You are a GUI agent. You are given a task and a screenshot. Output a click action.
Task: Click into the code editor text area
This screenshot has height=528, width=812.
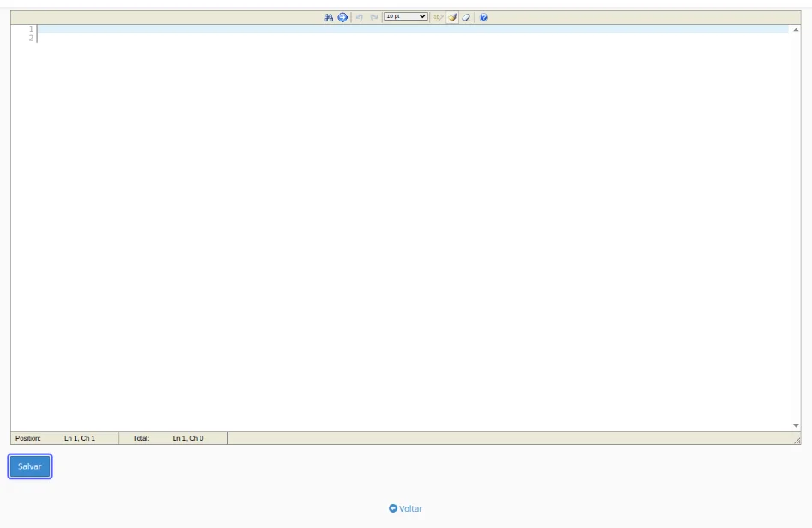pyautogui.click(x=413, y=228)
